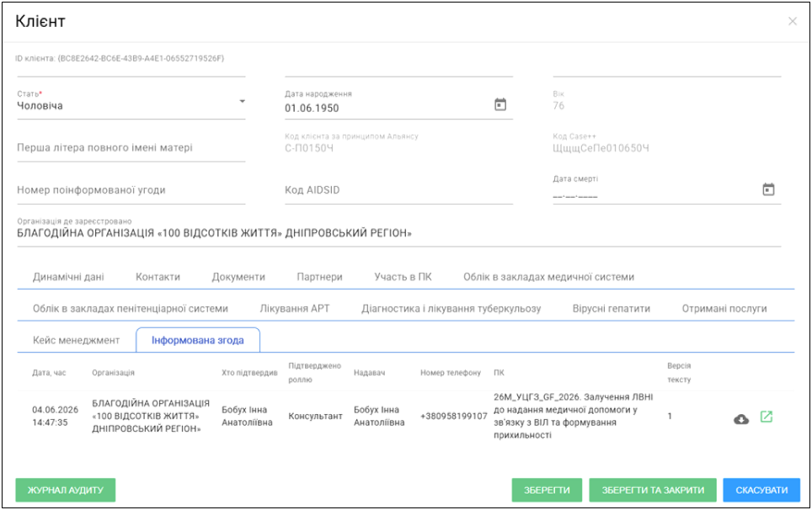Click the ЖУРНАЛ АУДИТУ button
Viewport: 812px width, 510px height.
65,490
